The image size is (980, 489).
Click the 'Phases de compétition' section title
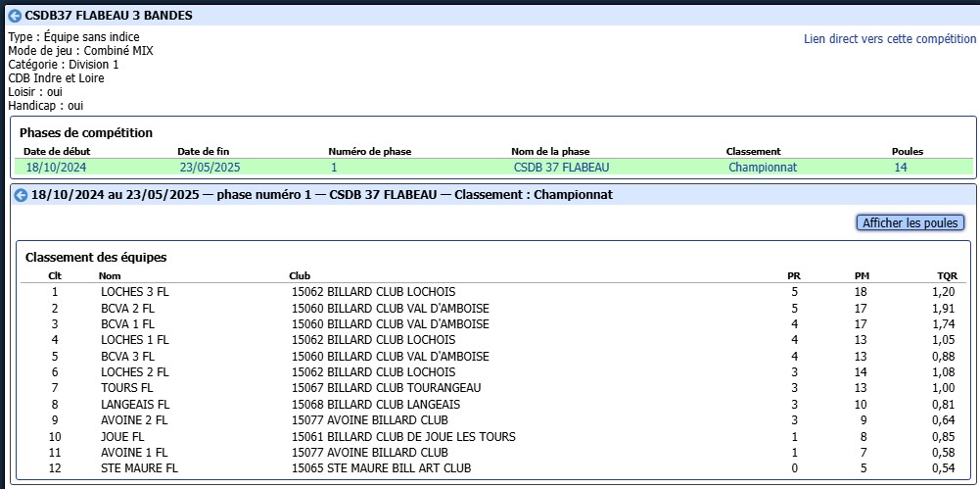coord(86,133)
